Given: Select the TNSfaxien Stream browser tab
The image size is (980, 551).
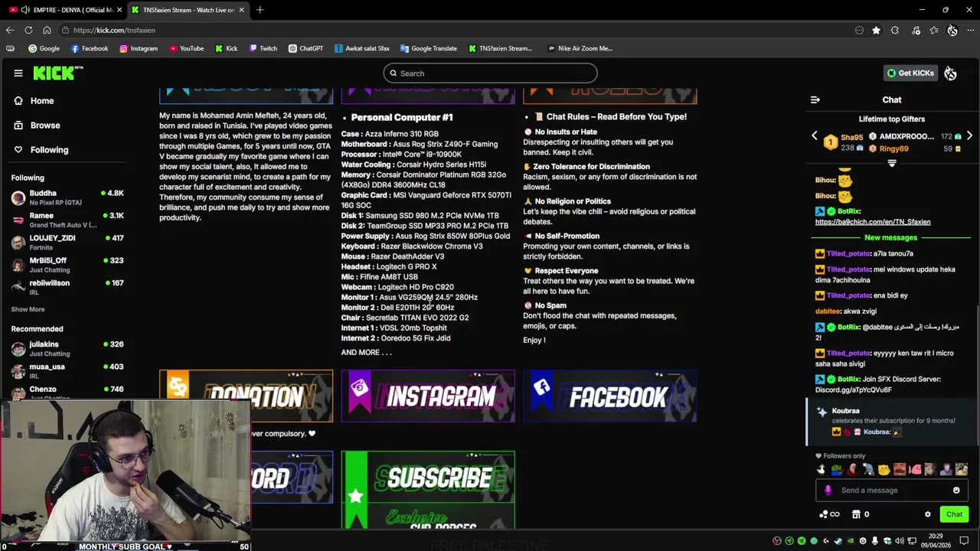Looking at the screenshot, I should [x=188, y=10].
